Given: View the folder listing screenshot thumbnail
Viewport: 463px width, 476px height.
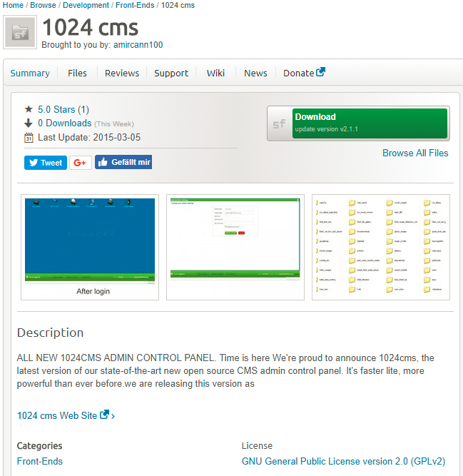Looking at the screenshot, I should click(x=381, y=247).
